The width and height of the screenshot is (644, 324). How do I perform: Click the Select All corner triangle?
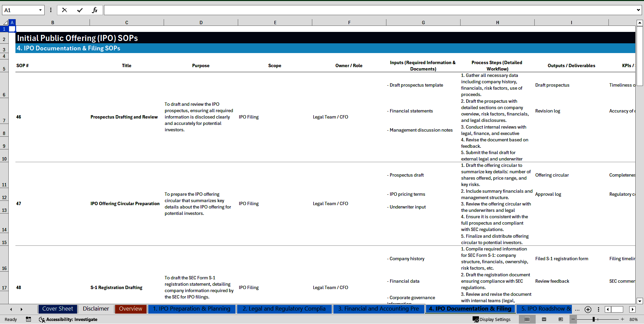point(5,22)
